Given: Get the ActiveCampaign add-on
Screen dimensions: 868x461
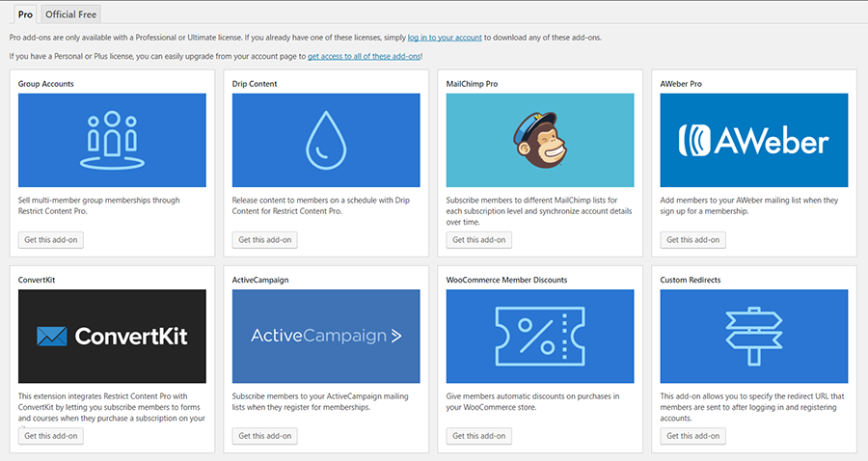Looking at the screenshot, I should pos(264,436).
